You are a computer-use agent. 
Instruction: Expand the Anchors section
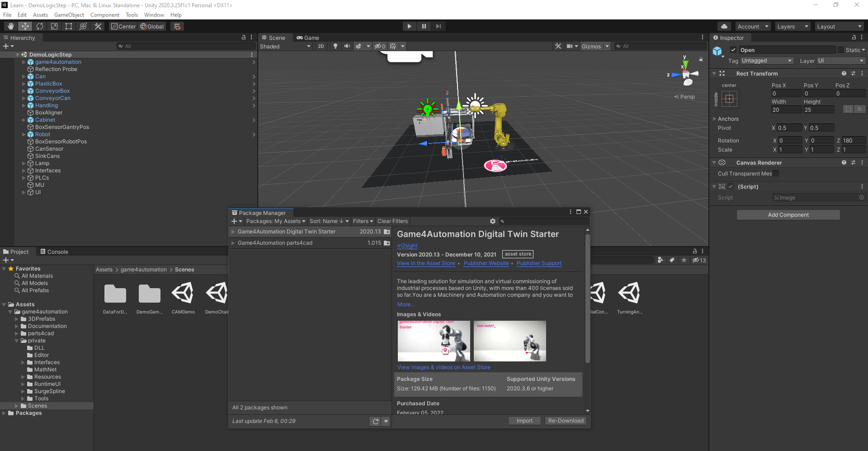pyautogui.click(x=715, y=119)
